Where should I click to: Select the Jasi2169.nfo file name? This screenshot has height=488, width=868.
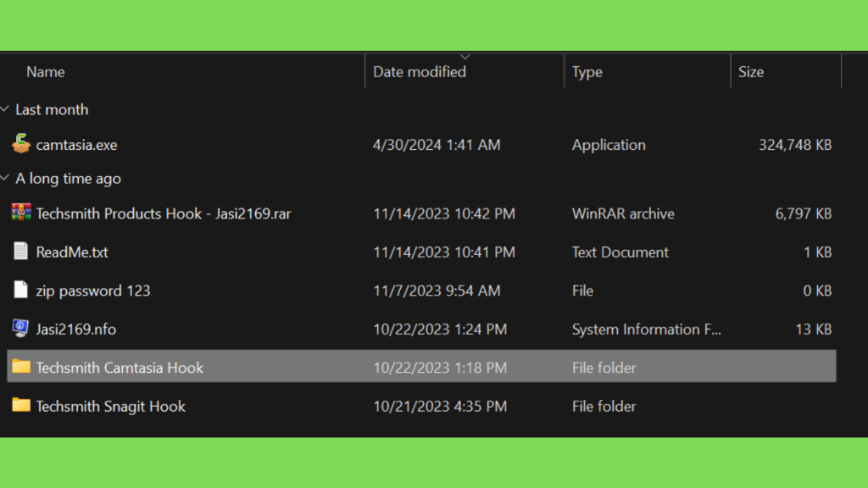tap(75, 330)
